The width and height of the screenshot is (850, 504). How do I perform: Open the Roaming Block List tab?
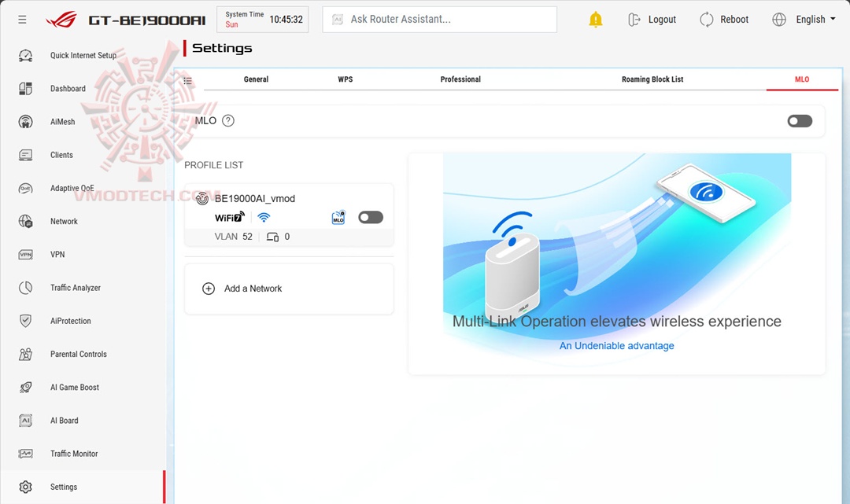point(652,79)
